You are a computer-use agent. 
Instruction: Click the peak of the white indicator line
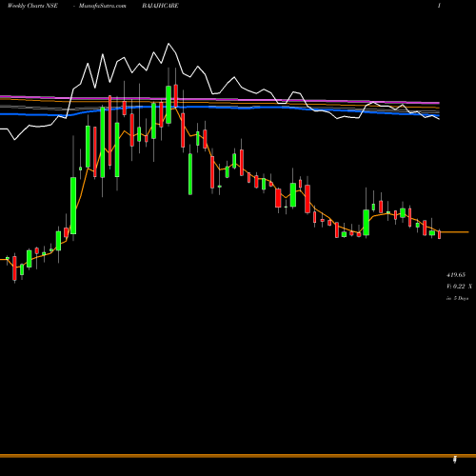pos(169,44)
